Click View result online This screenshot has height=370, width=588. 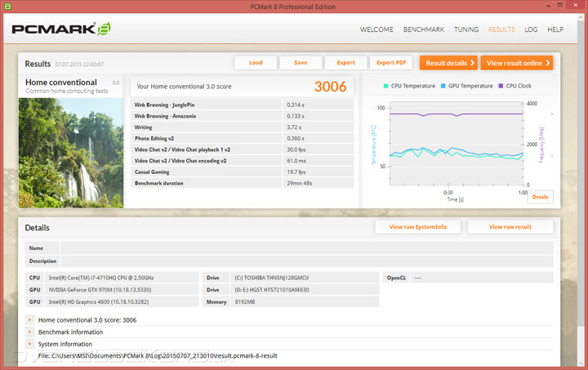coord(517,63)
